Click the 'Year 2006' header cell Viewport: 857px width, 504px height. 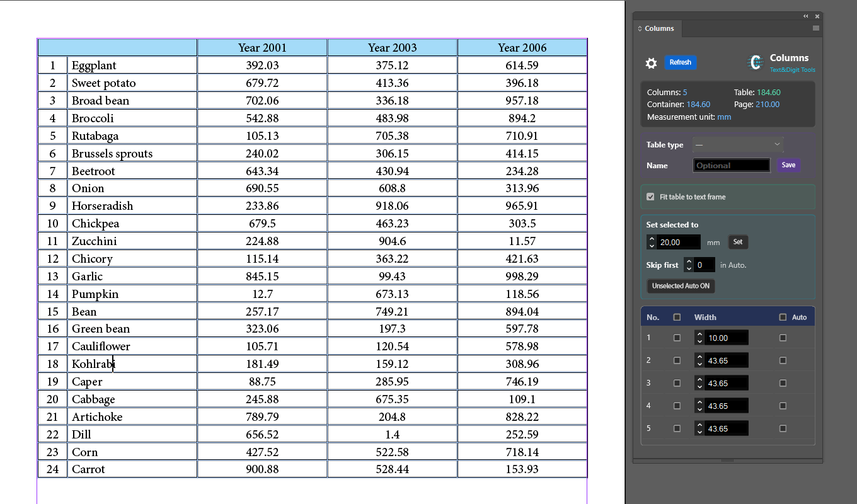coord(522,47)
